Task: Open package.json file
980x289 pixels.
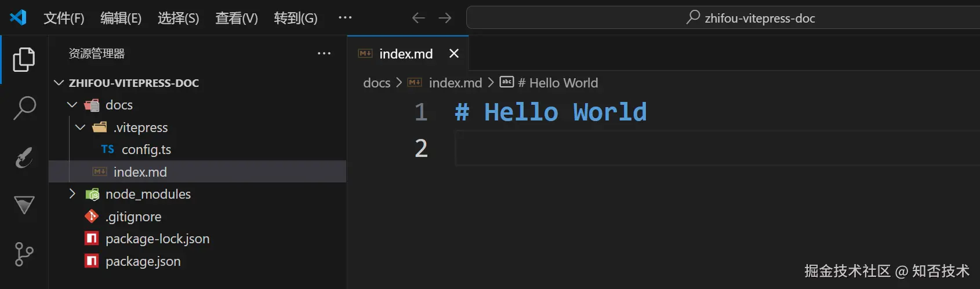Action: click(143, 261)
